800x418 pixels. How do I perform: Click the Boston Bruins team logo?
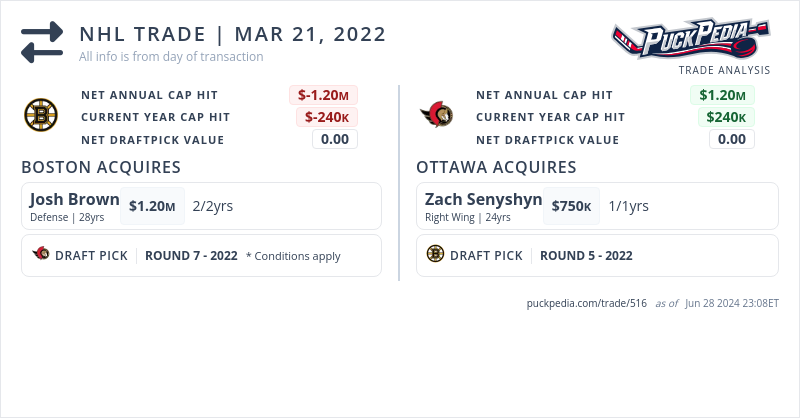41,117
